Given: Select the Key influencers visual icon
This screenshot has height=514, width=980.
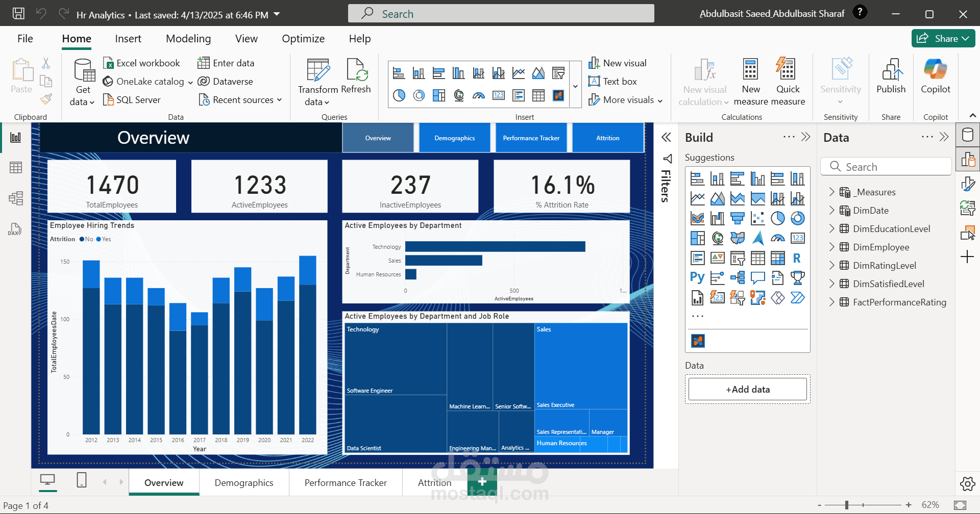Looking at the screenshot, I should pyautogui.click(x=717, y=278).
